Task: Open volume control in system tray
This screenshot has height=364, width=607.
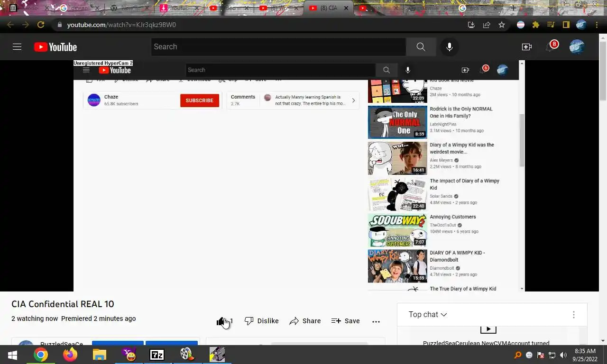Action: [x=563, y=355]
